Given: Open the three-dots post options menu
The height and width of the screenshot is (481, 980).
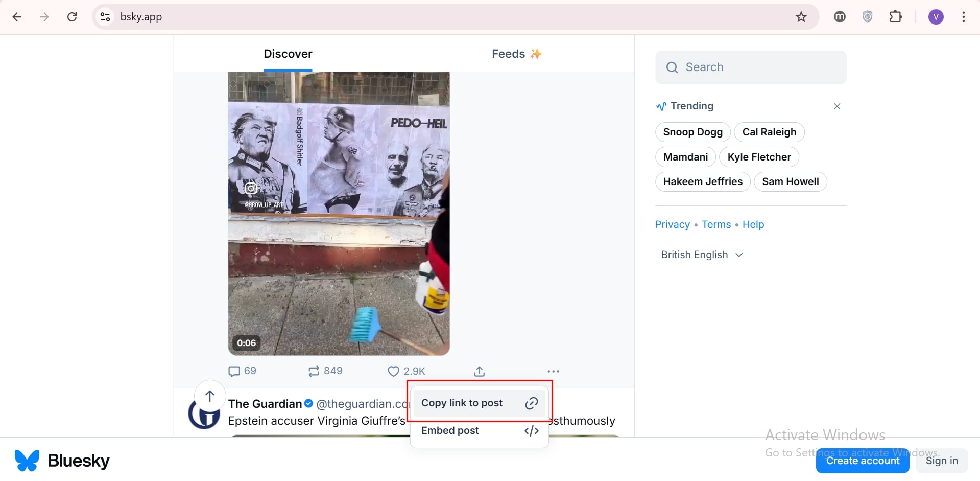Looking at the screenshot, I should point(553,371).
